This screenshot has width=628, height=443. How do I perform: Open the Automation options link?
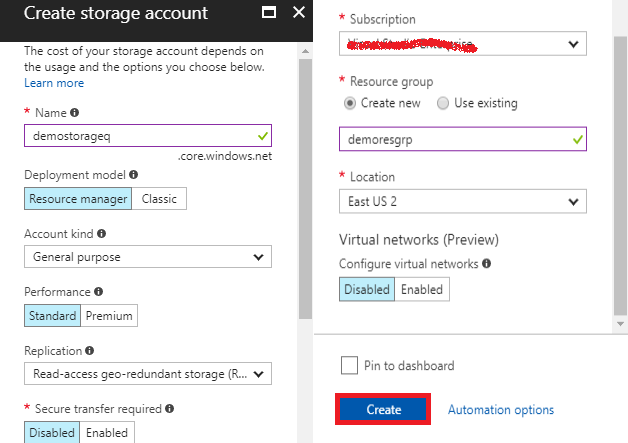pos(500,410)
